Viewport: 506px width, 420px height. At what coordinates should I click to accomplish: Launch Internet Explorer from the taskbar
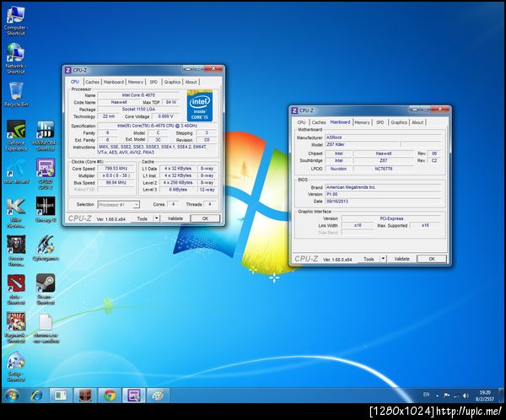[x=36, y=395]
